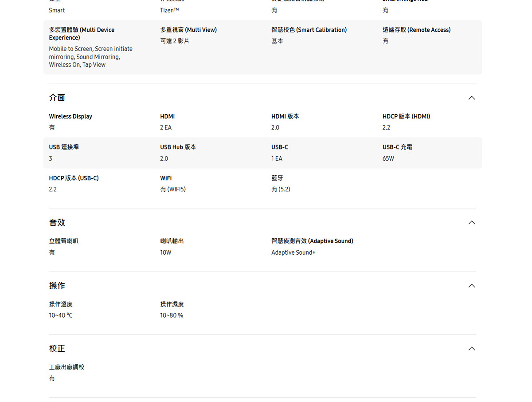Click the 遠端存取 (Remote Access) label

416,30
